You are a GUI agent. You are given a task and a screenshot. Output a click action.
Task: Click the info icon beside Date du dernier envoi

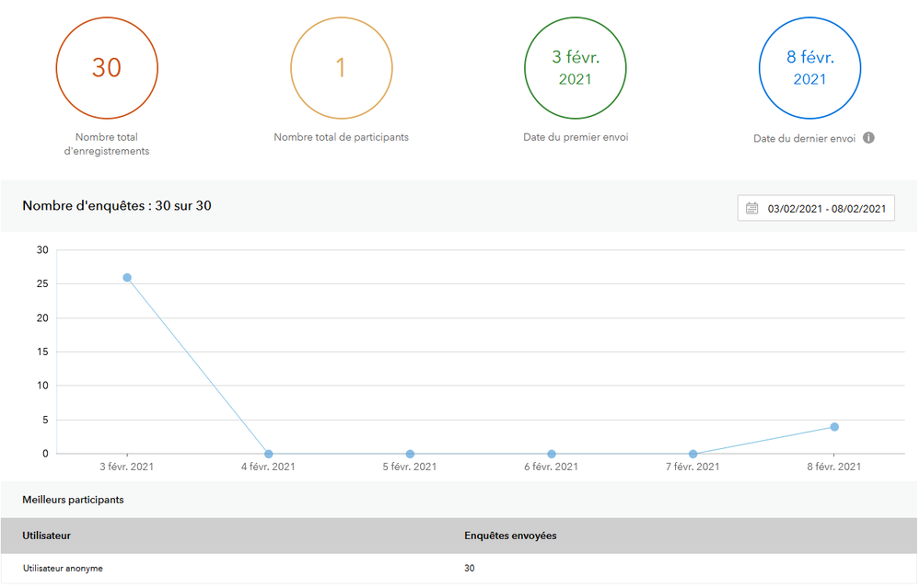[868, 138]
